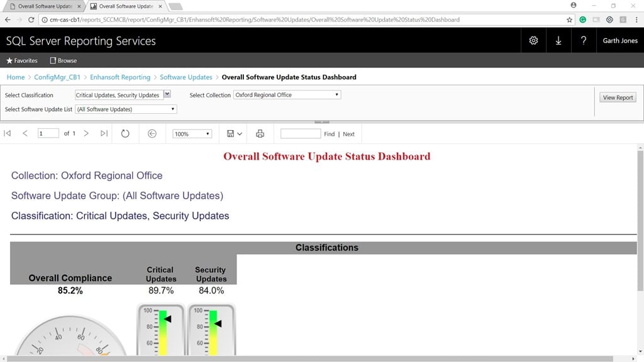Click the Collection: Oxford Regional Office text
The image size is (644, 362).
coord(87,176)
